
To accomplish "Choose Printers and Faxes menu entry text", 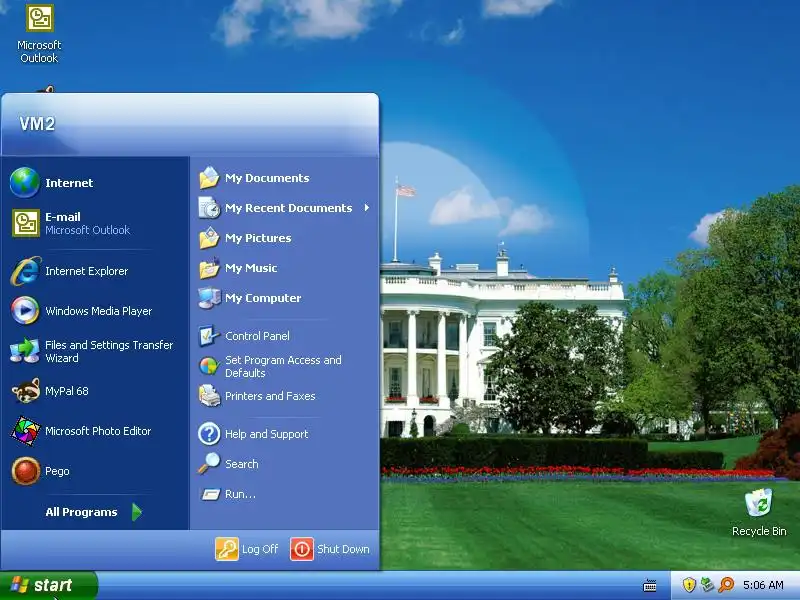I will [x=270, y=396].
